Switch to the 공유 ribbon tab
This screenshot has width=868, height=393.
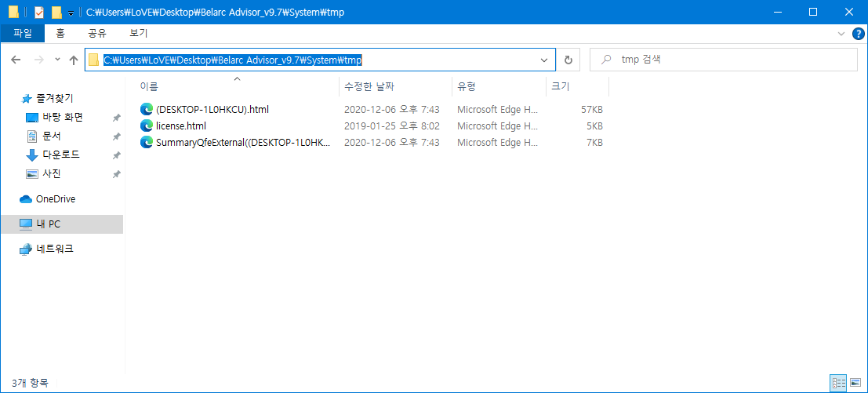(x=97, y=33)
